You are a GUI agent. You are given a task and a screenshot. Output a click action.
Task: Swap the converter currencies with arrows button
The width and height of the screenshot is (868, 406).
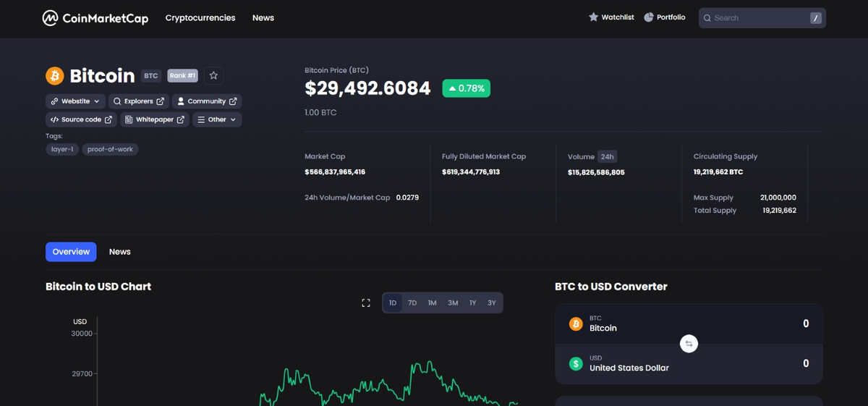[x=689, y=344]
